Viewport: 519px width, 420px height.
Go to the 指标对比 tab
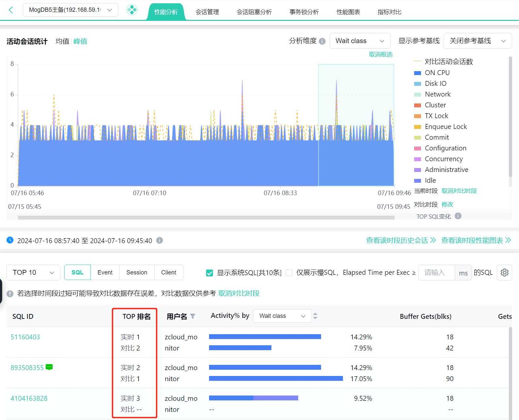389,12
